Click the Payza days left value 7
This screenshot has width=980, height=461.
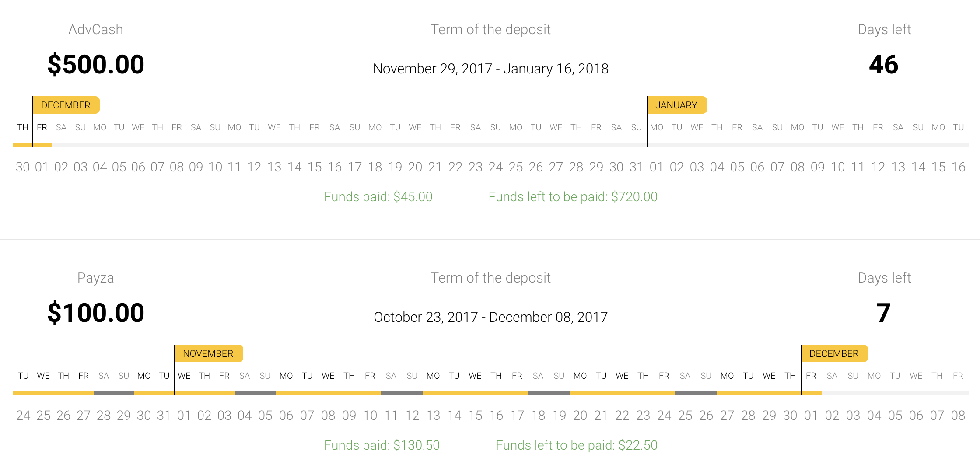(x=884, y=313)
